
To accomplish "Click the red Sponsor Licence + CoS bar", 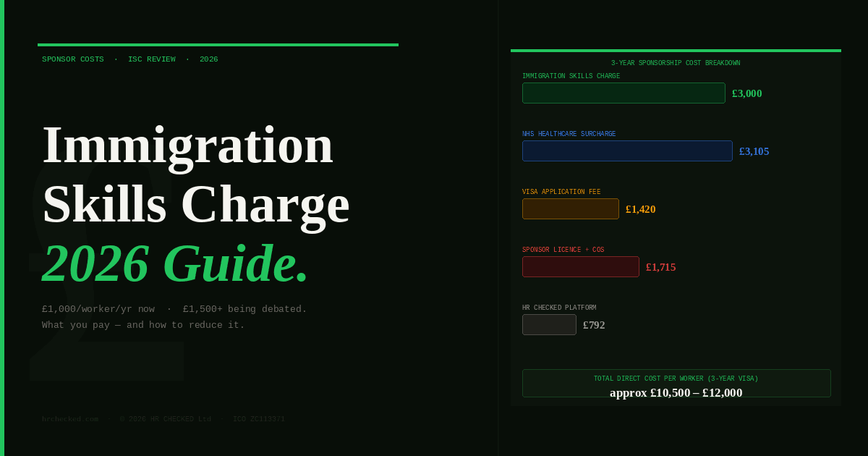I will [x=580, y=266].
